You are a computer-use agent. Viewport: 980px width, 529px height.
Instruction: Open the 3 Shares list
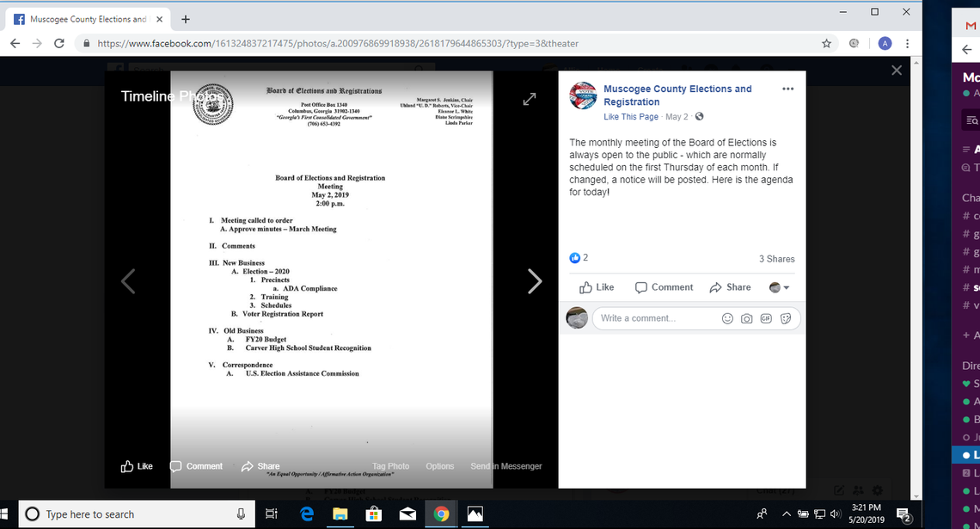click(776, 259)
